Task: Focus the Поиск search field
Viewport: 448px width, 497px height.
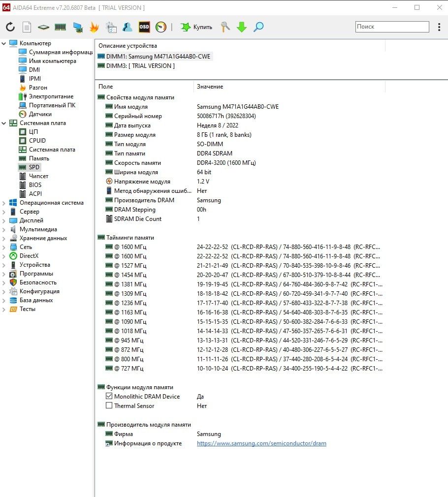Action: click(x=392, y=27)
